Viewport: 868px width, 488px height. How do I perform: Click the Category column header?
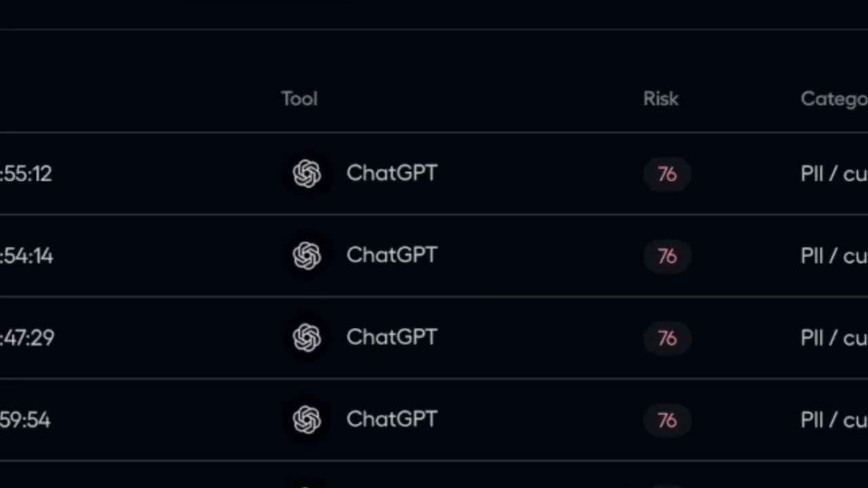pos(833,99)
